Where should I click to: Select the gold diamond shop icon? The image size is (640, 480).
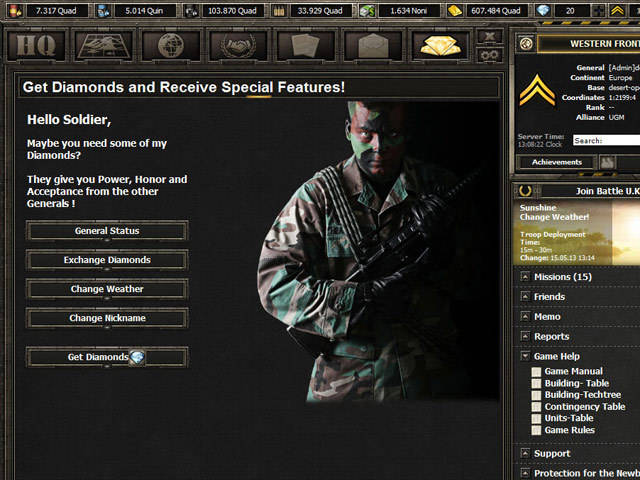pyautogui.click(x=439, y=45)
